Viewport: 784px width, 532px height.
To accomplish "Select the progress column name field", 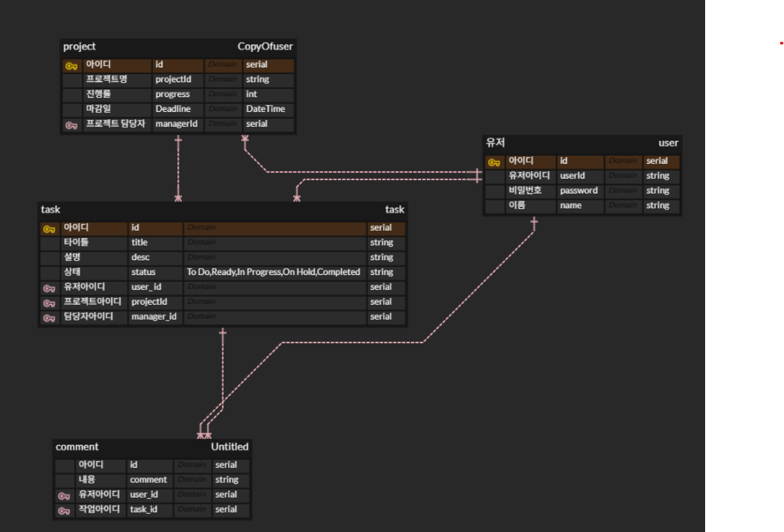I will [x=177, y=94].
